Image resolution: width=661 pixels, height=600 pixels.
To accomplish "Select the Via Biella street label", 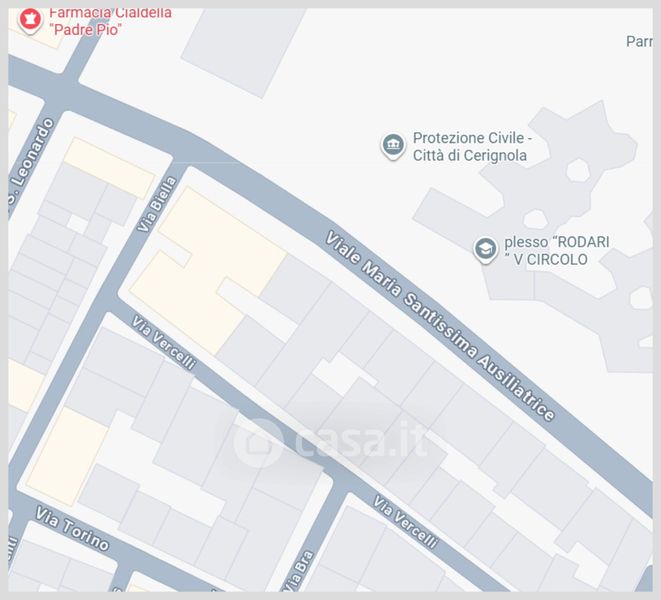I will point(157,204).
